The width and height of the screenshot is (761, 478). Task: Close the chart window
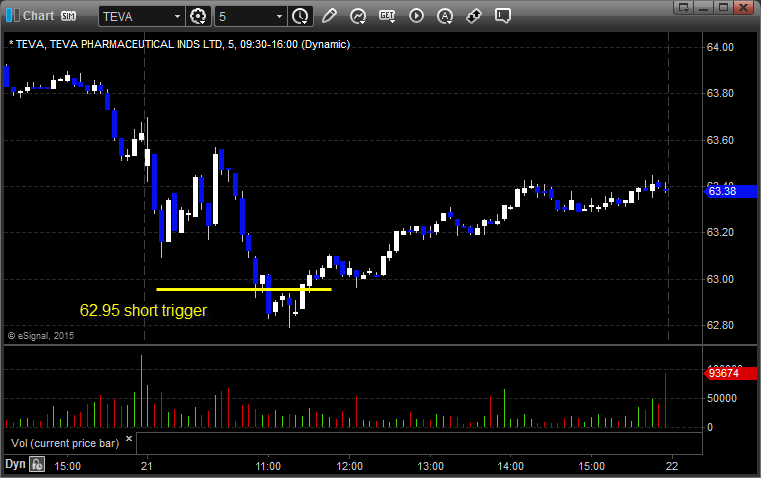click(743, 7)
